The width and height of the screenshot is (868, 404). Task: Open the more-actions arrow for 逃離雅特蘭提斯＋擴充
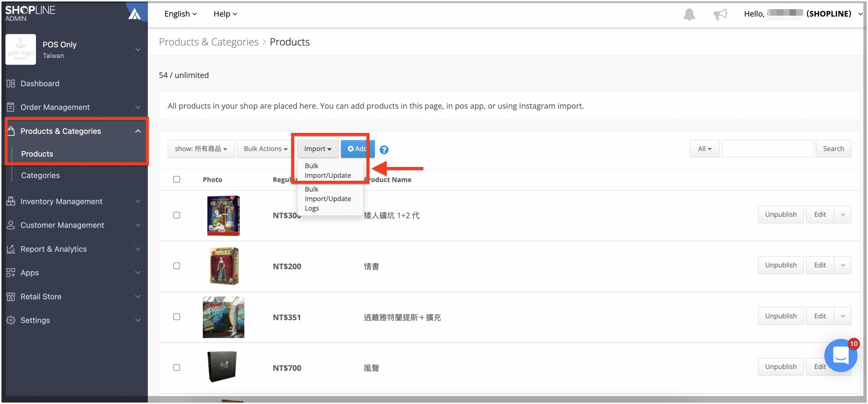[x=843, y=316]
